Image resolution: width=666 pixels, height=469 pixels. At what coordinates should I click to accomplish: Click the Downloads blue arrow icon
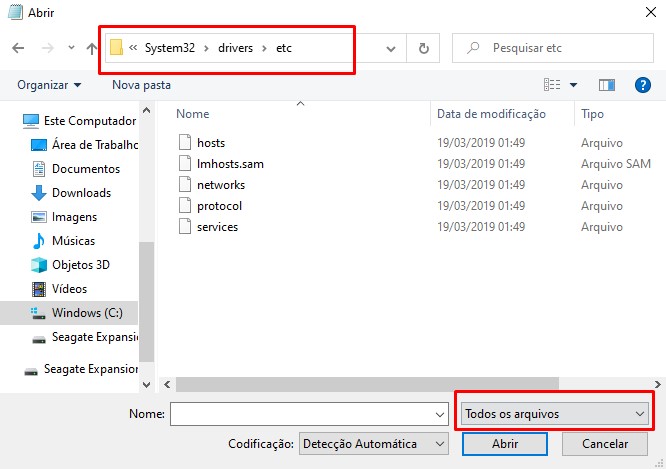coord(39,193)
